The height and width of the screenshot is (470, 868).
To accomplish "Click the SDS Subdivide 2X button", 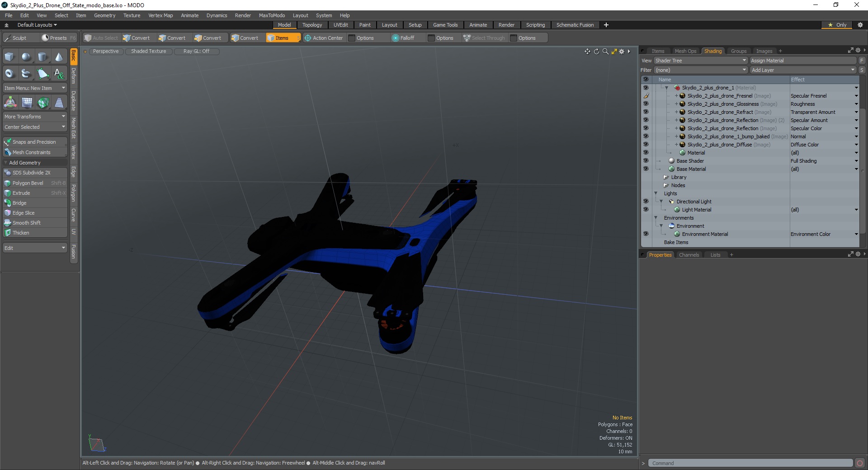I will coord(35,173).
